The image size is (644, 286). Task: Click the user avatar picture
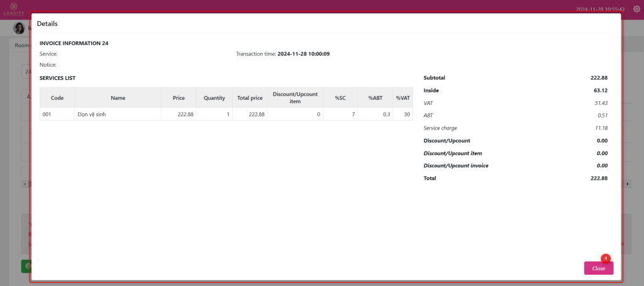point(19,28)
